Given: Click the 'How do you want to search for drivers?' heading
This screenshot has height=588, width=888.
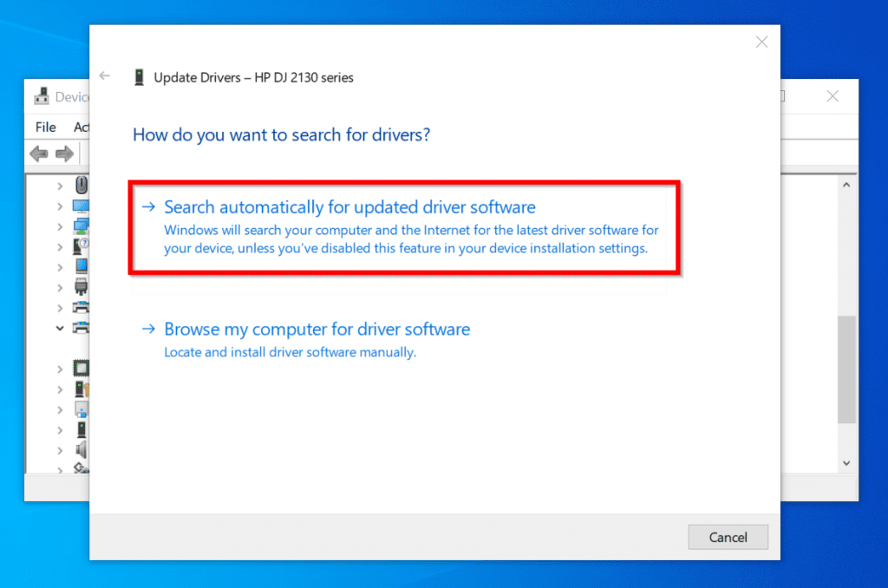Looking at the screenshot, I should coord(282,134).
